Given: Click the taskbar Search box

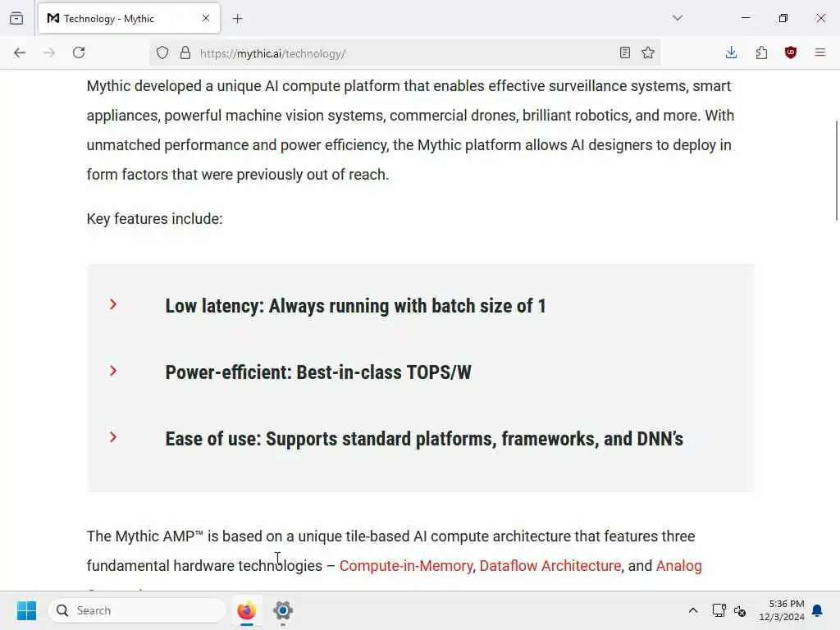Looking at the screenshot, I should tap(137, 610).
